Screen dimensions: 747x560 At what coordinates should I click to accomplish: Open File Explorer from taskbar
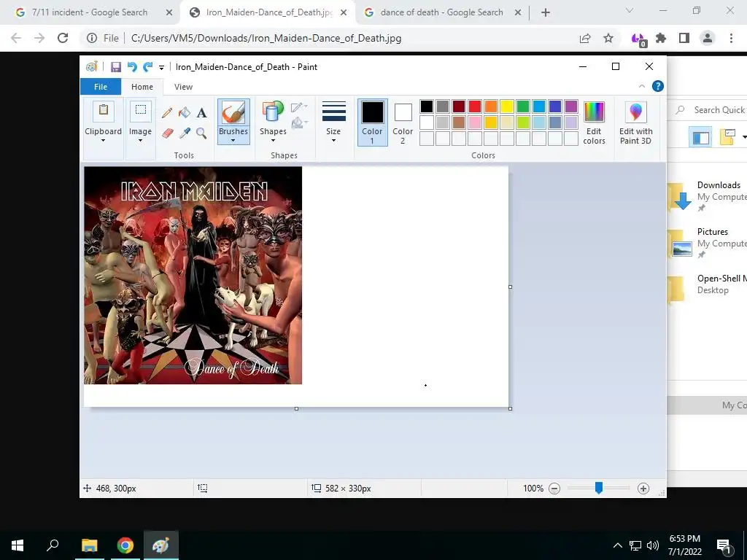click(x=89, y=545)
